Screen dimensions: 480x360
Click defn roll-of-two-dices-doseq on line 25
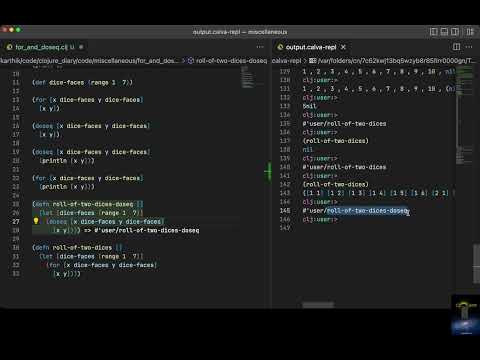pyautogui.click(x=88, y=204)
